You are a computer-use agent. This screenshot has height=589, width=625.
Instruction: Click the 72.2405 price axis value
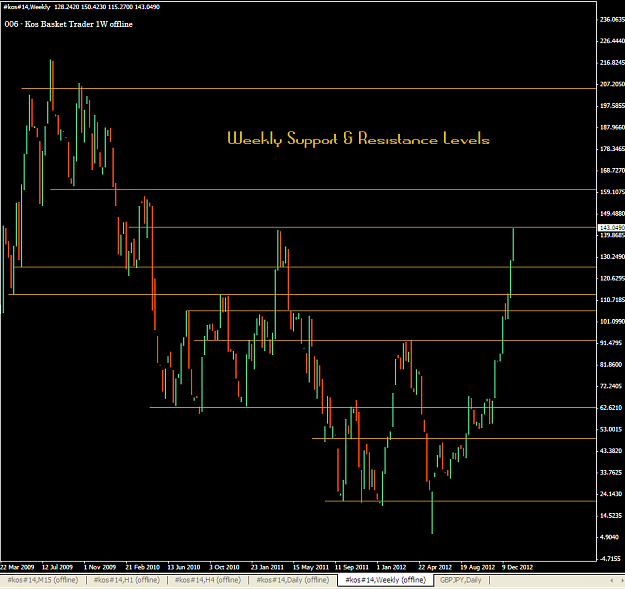(611, 386)
